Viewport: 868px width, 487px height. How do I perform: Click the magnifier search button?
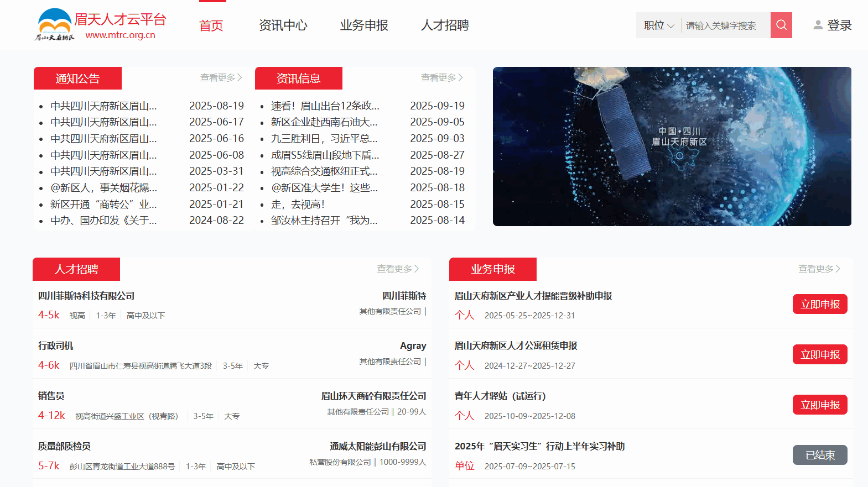781,25
